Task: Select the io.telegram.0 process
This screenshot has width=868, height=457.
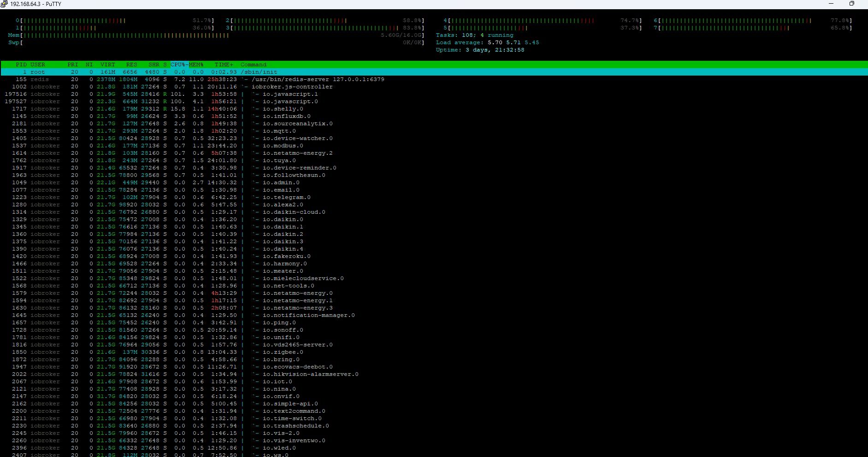Action: pyautogui.click(x=434, y=197)
